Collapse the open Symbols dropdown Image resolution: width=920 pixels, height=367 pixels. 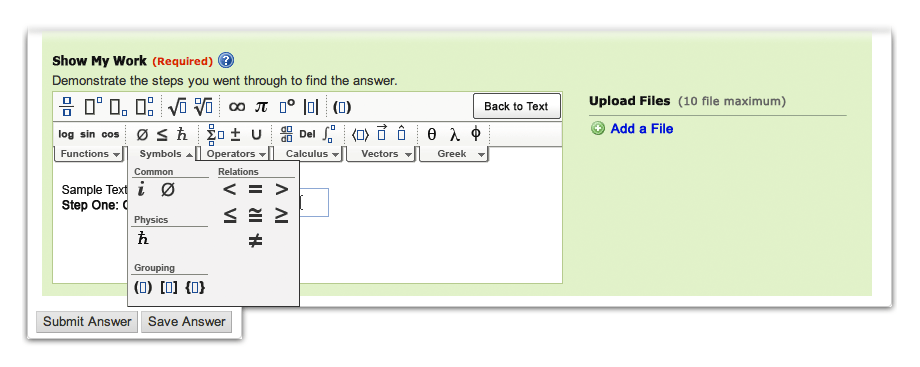click(x=163, y=154)
